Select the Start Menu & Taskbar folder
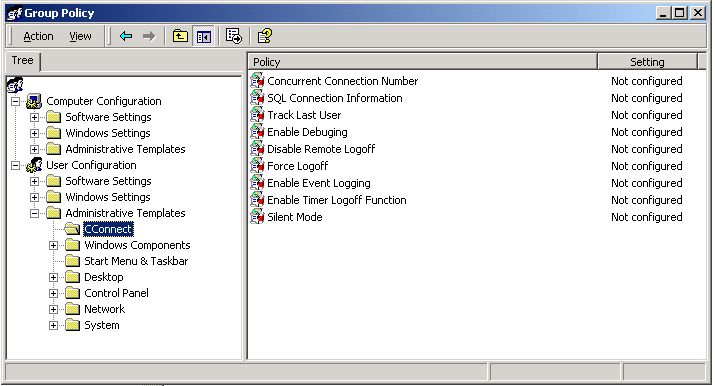 [x=136, y=261]
